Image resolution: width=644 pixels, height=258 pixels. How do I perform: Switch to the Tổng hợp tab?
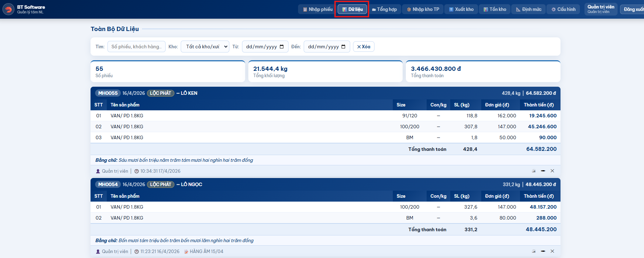(384, 9)
